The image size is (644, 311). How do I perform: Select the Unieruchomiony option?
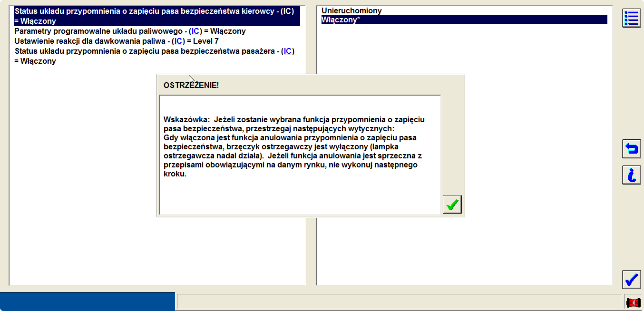351,10
